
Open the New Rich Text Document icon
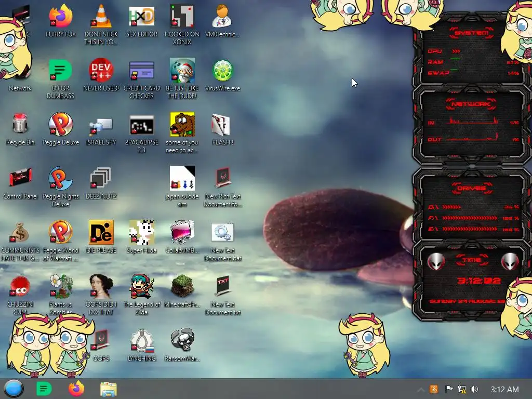pos(223,177)
